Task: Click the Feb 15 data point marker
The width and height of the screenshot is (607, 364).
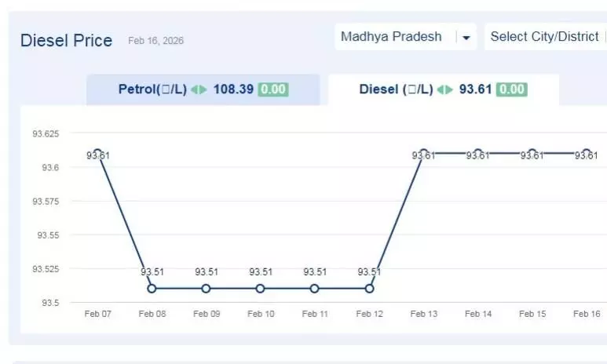Action: (532, 153)
